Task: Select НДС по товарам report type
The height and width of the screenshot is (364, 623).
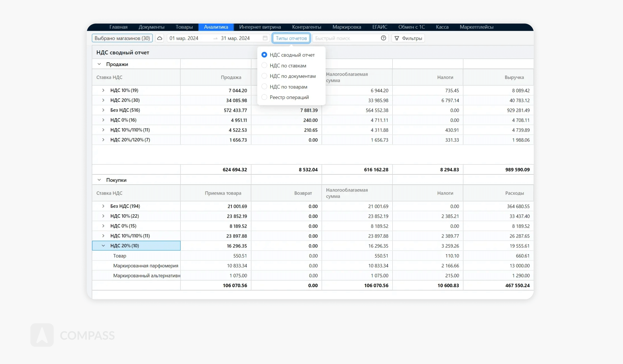Action: tap(264, 87)
